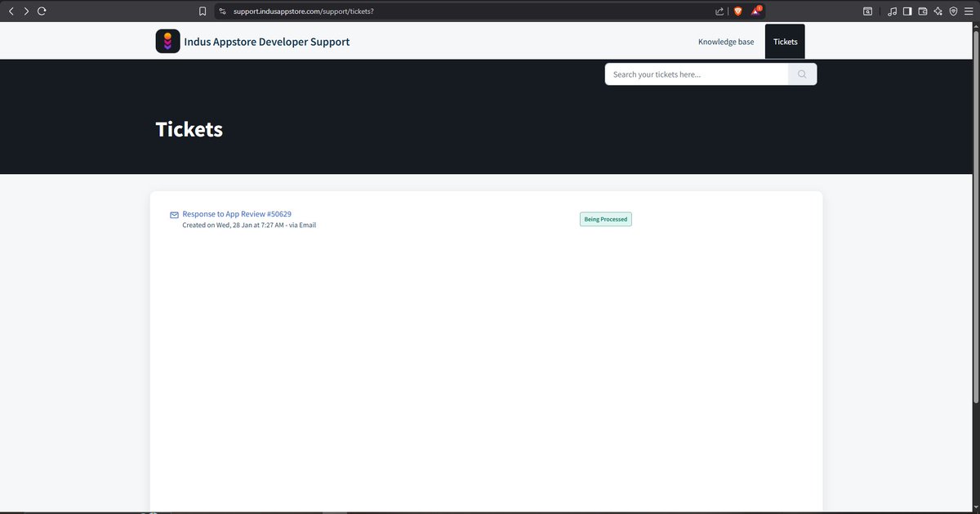Go back with the browser back arrow

pos(11,11)
